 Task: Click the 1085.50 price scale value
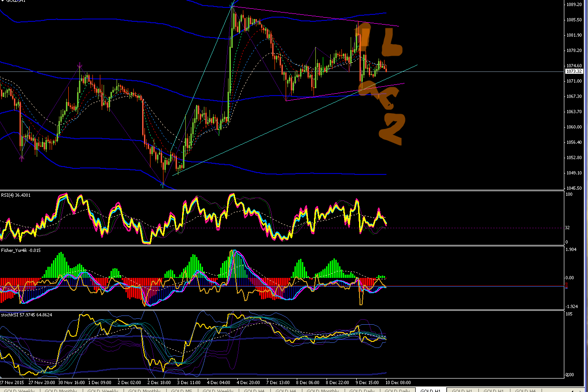(x=574, y=20)
